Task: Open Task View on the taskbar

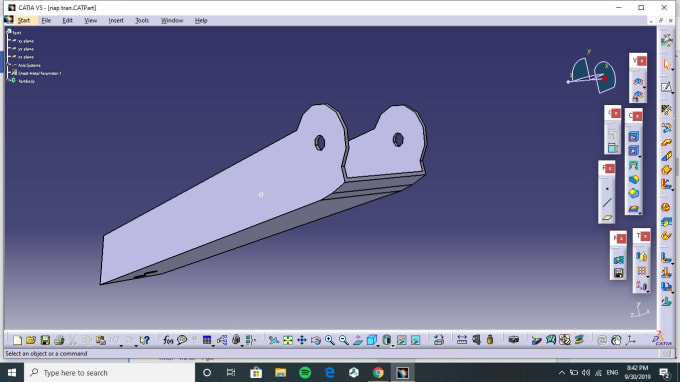Action: coord(231,372)
